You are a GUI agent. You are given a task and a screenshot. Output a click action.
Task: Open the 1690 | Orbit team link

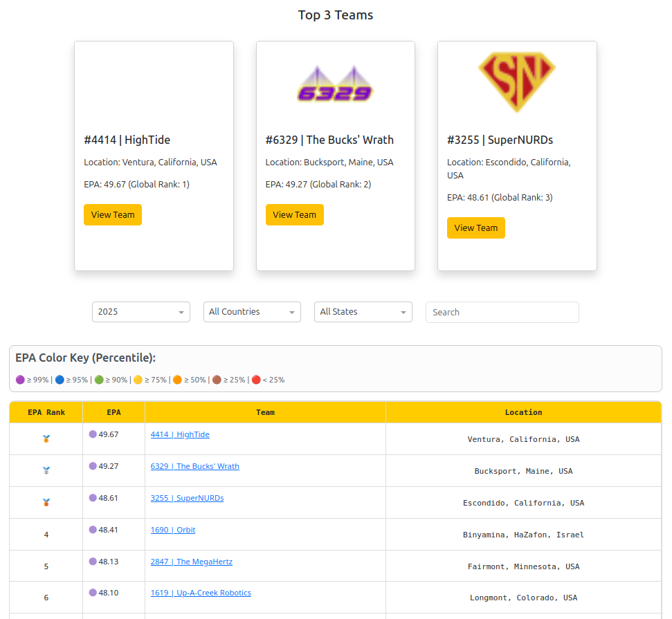click(173, 530)
